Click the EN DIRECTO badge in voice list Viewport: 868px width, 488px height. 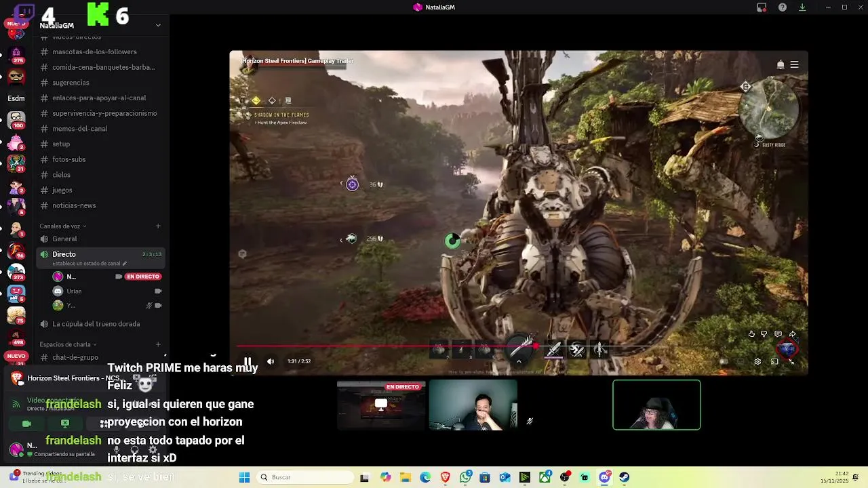[143, 277]
